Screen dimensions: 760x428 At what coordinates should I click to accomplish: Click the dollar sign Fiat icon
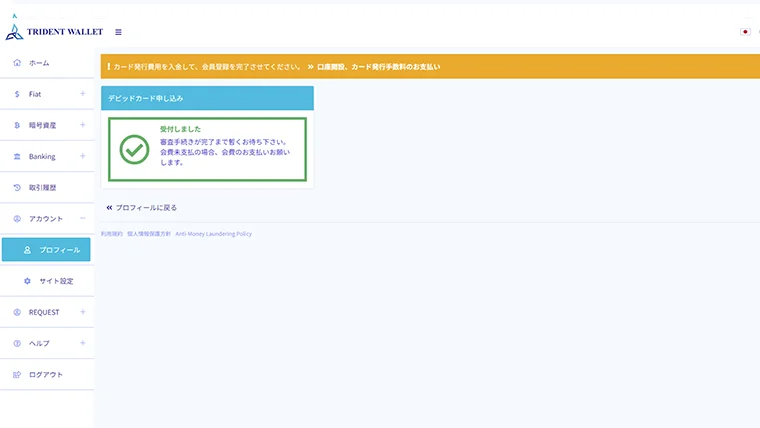tap(17, 94)
